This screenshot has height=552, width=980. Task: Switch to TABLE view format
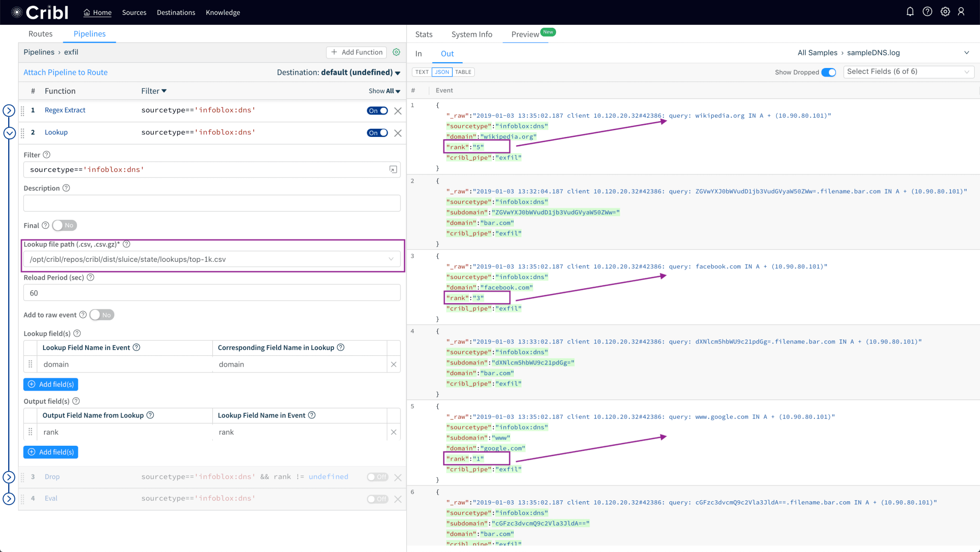coord(463,72)
